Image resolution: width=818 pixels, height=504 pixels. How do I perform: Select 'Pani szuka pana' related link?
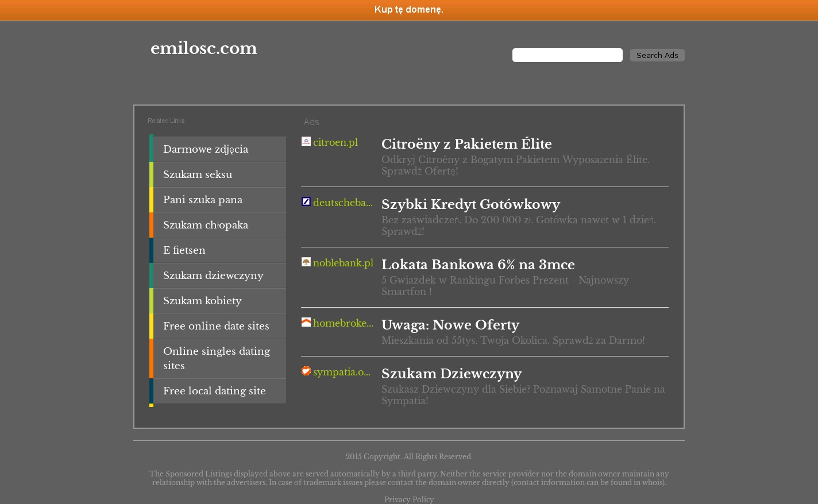pos(203,200)
